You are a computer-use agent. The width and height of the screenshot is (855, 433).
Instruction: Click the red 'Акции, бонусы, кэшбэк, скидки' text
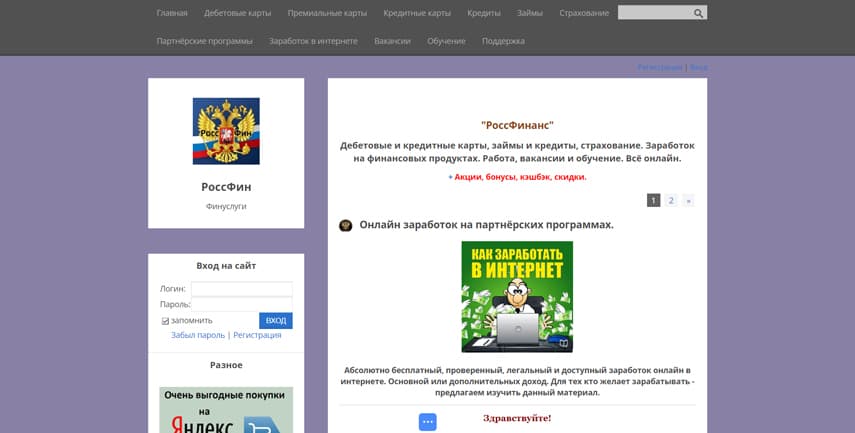click(520, 177)
